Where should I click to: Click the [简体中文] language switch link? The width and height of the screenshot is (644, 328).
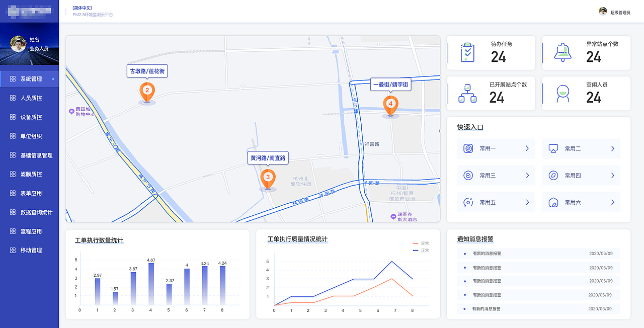82,8
